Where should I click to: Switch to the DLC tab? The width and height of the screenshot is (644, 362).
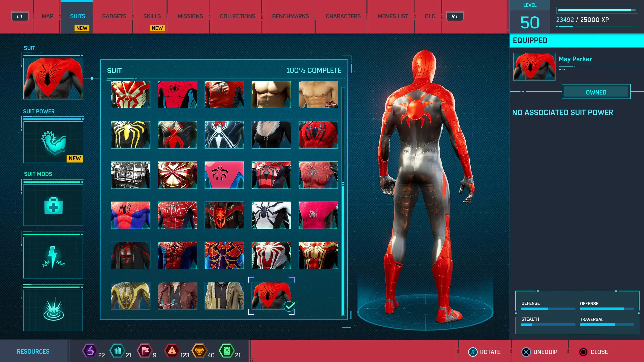(430, 16)
